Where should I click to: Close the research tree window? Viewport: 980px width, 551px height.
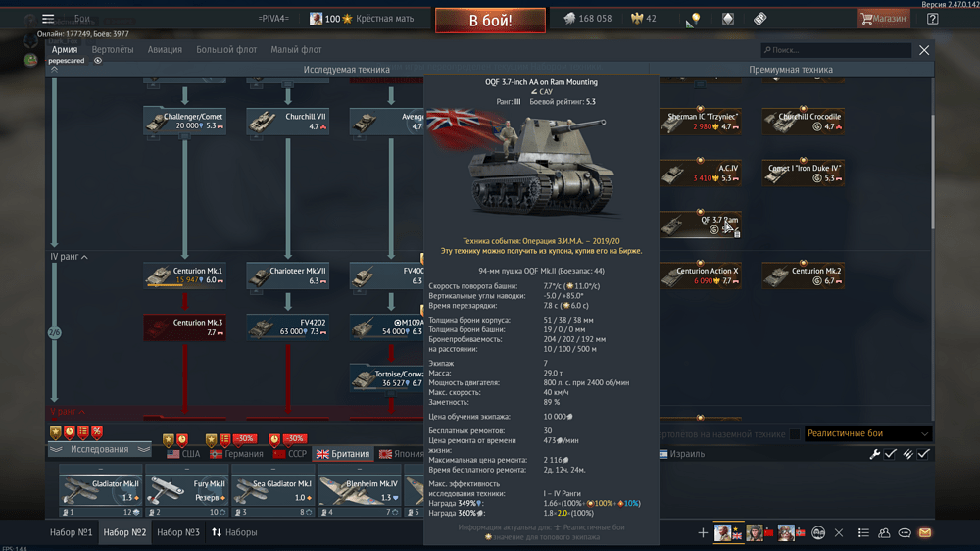(x=924, y=50)
